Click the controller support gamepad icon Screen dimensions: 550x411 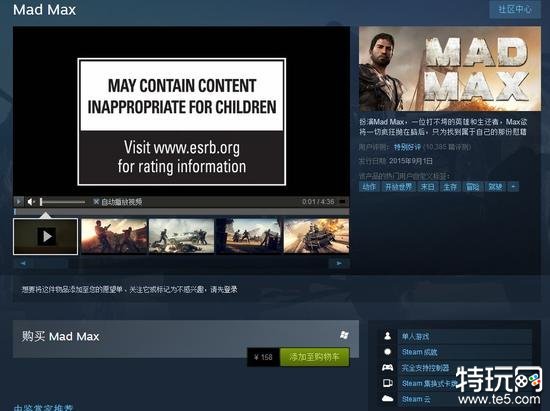tap(388, 367)
